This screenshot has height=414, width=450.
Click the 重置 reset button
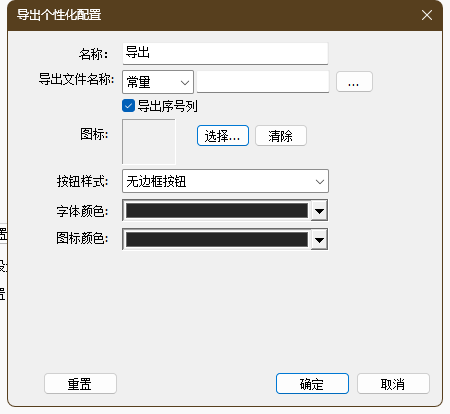coord(80,384)
